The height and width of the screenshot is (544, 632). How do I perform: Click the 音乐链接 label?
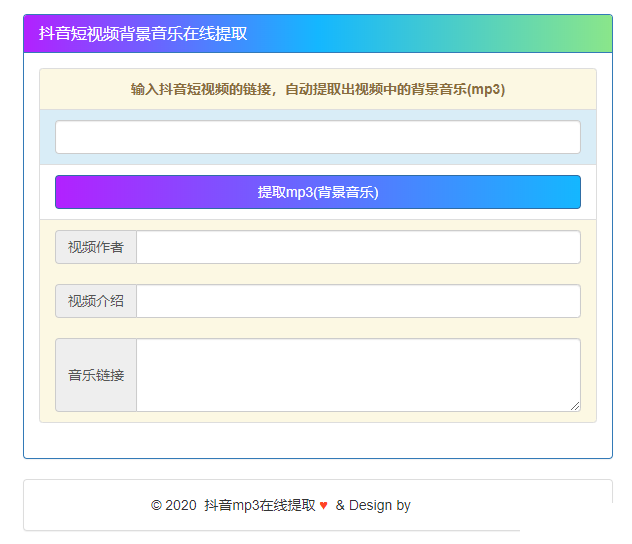[96, 375]
